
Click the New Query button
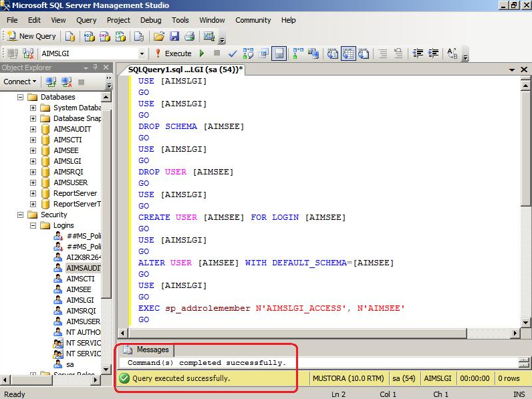31,36
